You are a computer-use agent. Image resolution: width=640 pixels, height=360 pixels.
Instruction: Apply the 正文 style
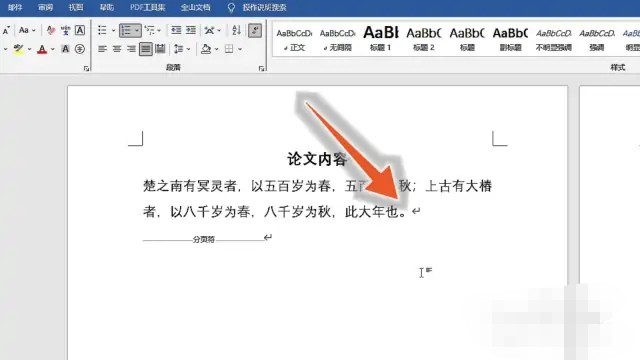click(294, 40)
